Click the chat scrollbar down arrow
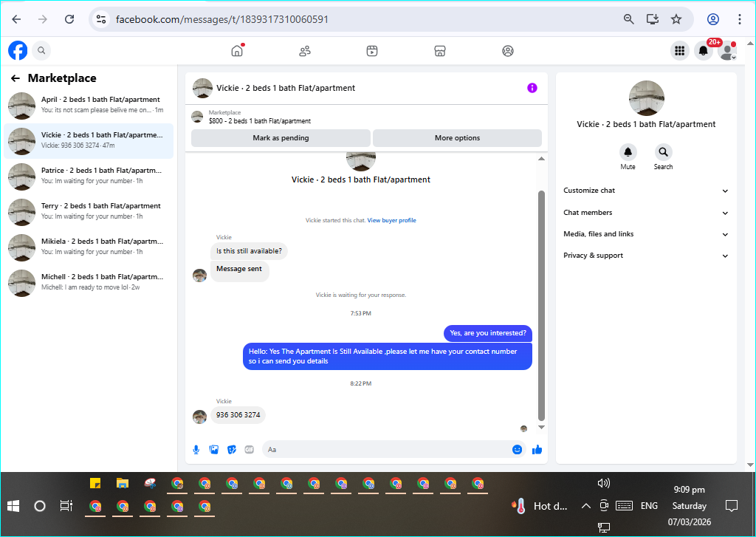The width and height of the screenshot is (756, 537). click(x=541, y=427)
